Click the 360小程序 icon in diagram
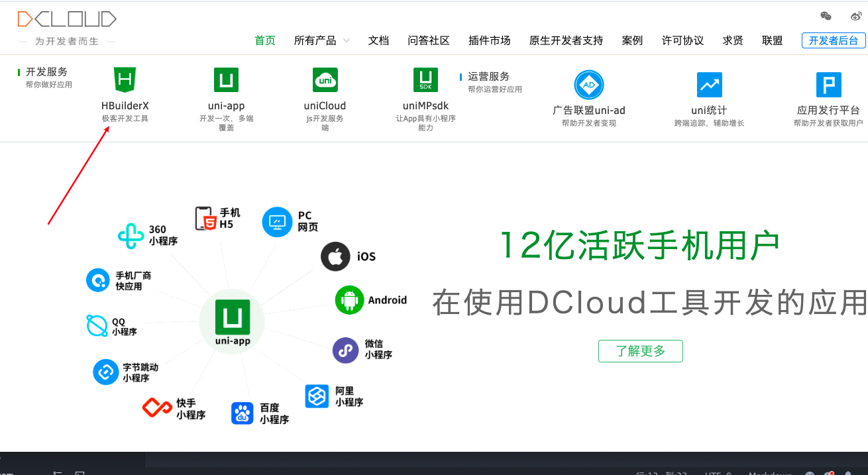 (x=131, y=236)
